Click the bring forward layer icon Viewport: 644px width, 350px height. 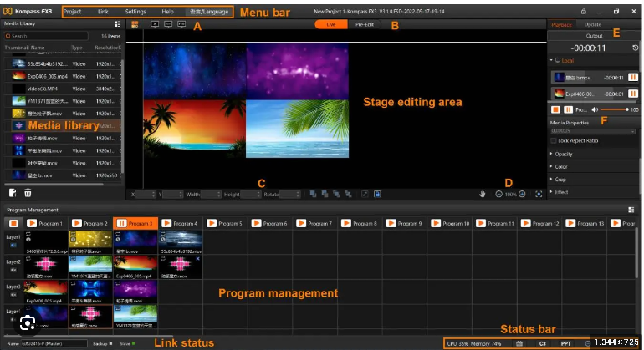click(325, 194)
